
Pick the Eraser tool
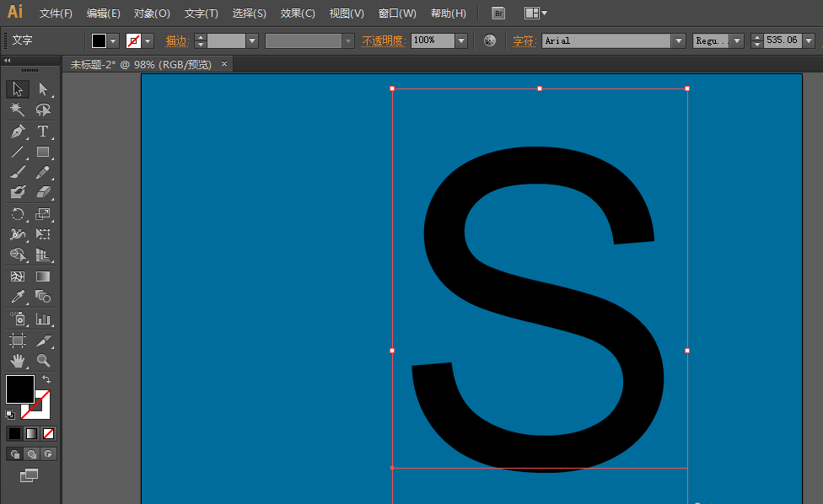[x=43, y=192]
